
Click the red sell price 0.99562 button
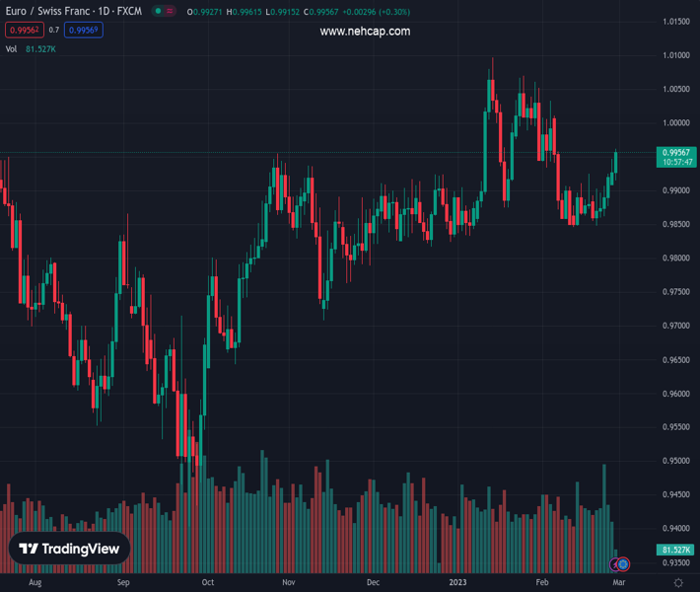click(x=24, y=31)
